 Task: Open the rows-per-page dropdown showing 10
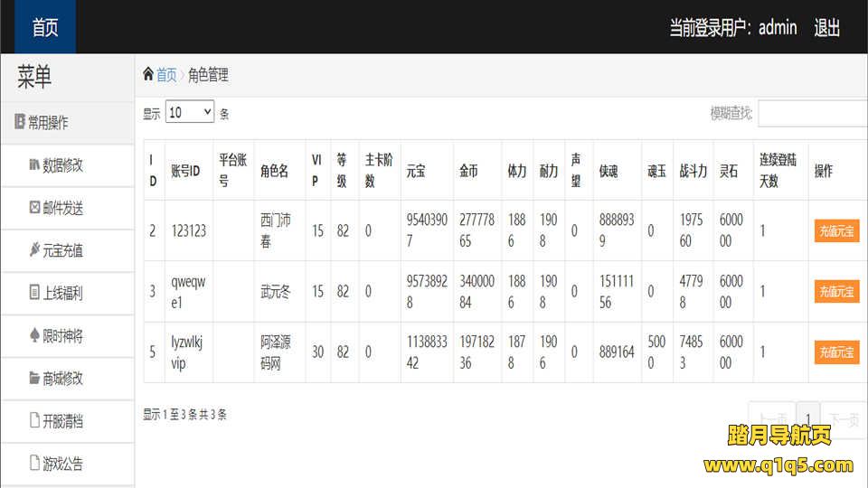(x=190, y=113)
